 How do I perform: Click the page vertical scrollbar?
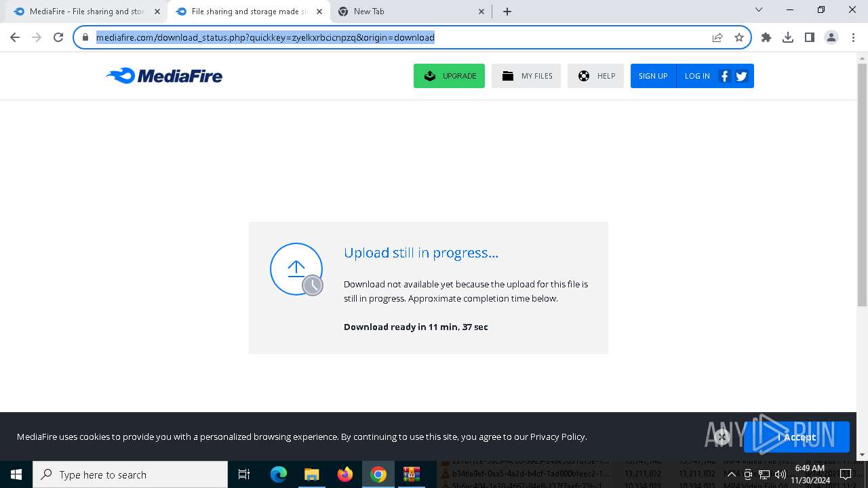(863, 184)
